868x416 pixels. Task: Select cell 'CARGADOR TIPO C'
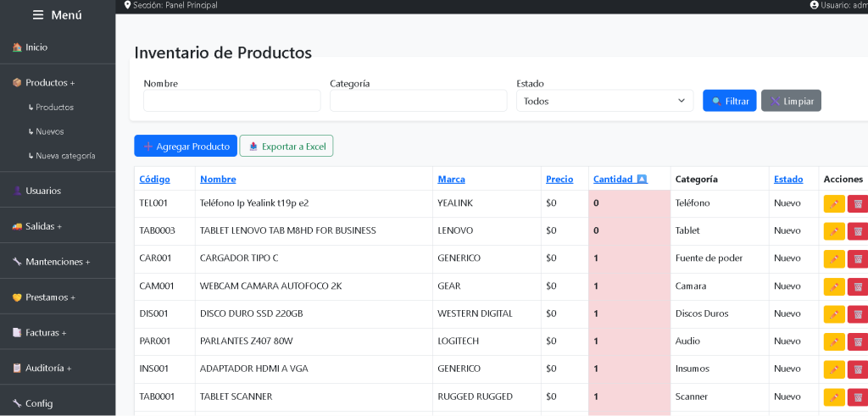click(314, 259)
